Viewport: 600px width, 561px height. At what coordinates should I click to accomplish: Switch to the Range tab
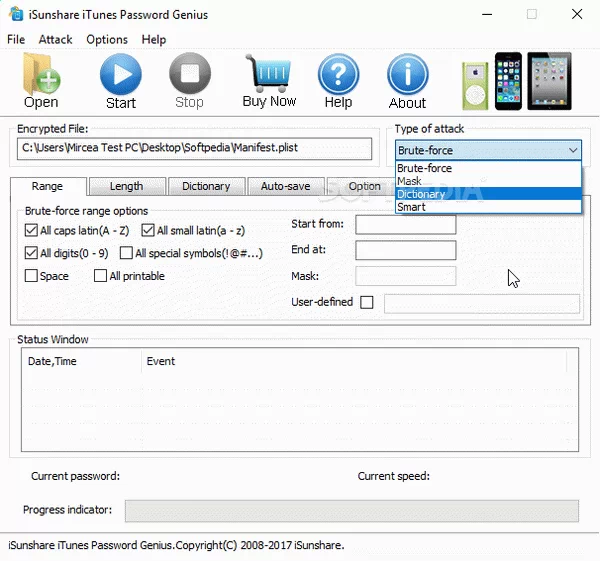(47, 186)
